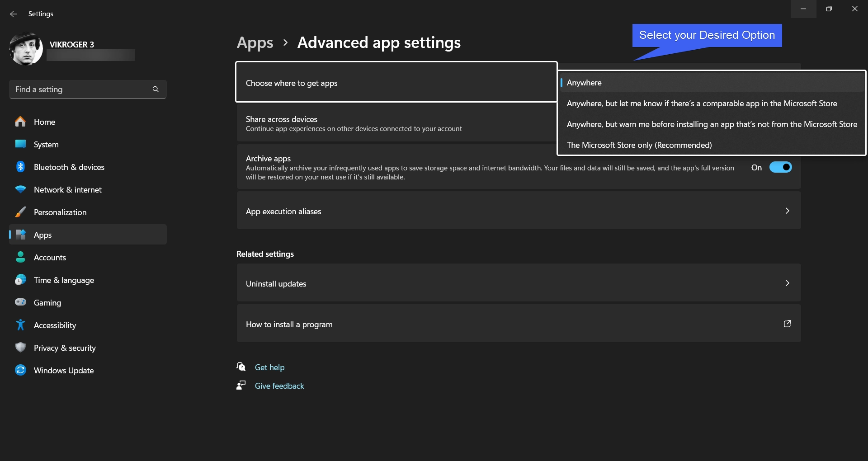868x461 pixels.
Task: Choose Anywhere but warn me option
Action: click(712, 124)
